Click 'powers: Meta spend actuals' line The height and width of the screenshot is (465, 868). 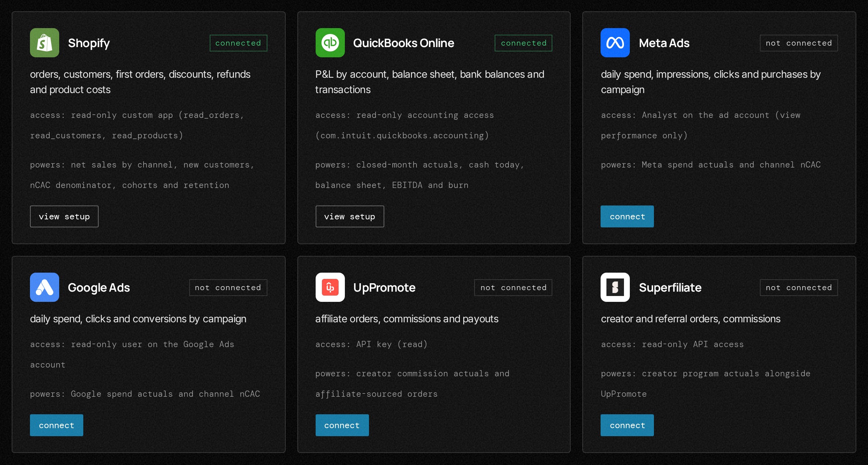click(x=711, y=165)
